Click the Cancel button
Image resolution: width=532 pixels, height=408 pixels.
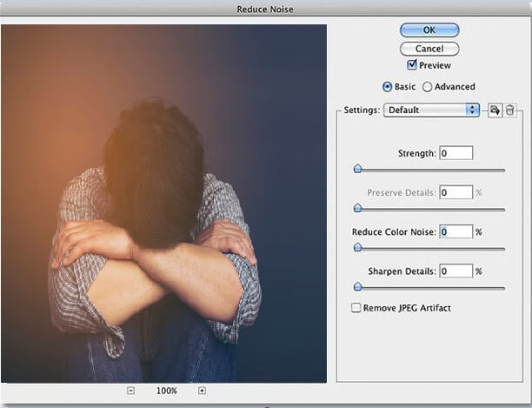[x=429, y=49]
